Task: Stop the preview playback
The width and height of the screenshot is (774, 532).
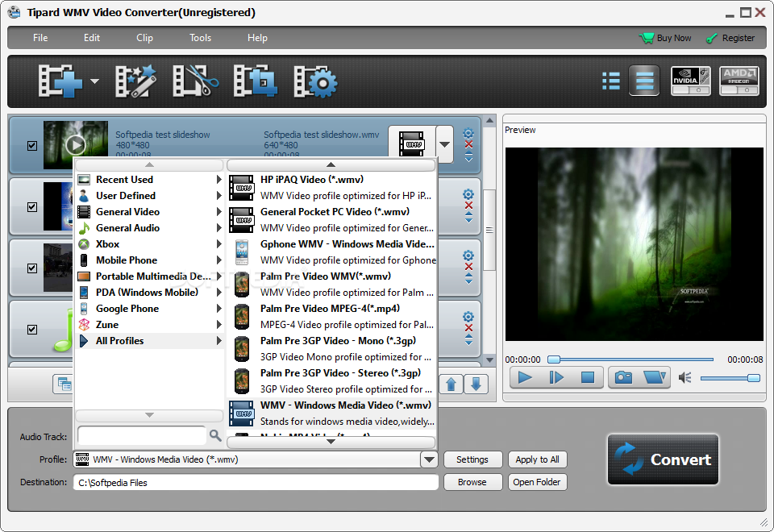Action: pos(588,377)
